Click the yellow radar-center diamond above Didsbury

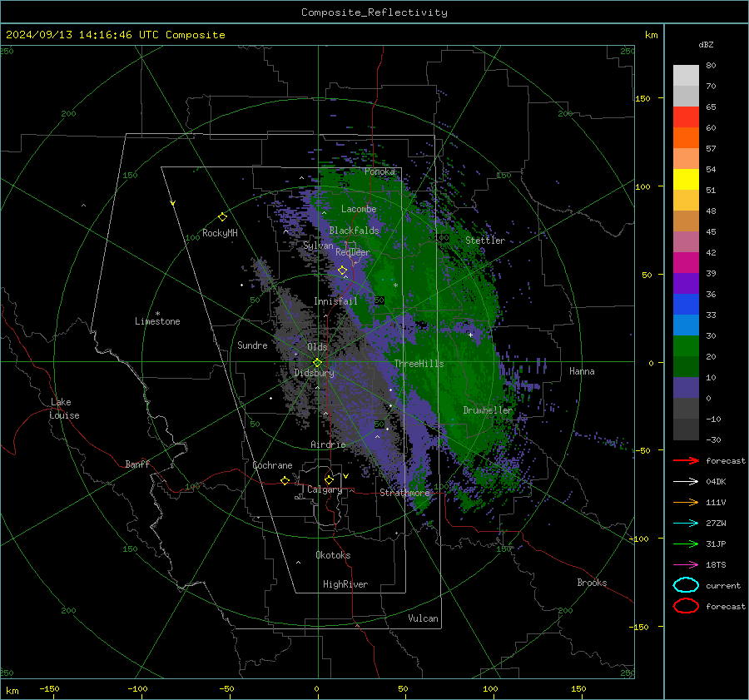click(x=317, y=363)
